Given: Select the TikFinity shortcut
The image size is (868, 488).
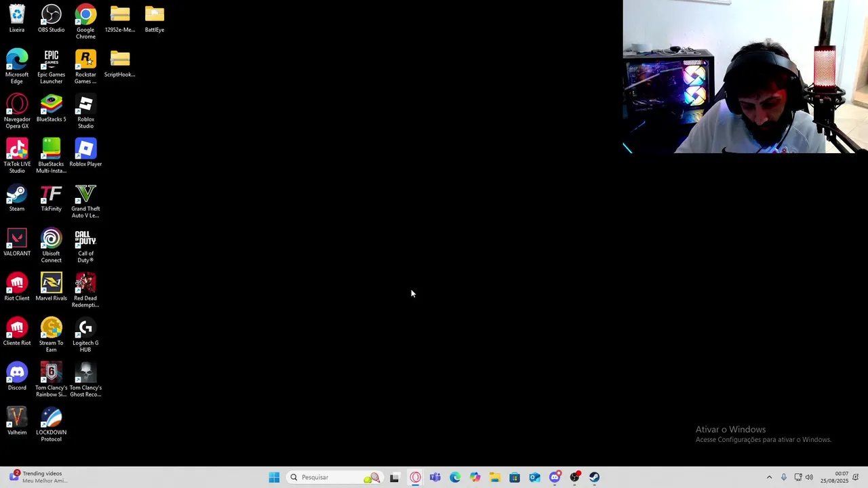Looking at the screenshot, I should pyautogui.click(x=51, y=197).
